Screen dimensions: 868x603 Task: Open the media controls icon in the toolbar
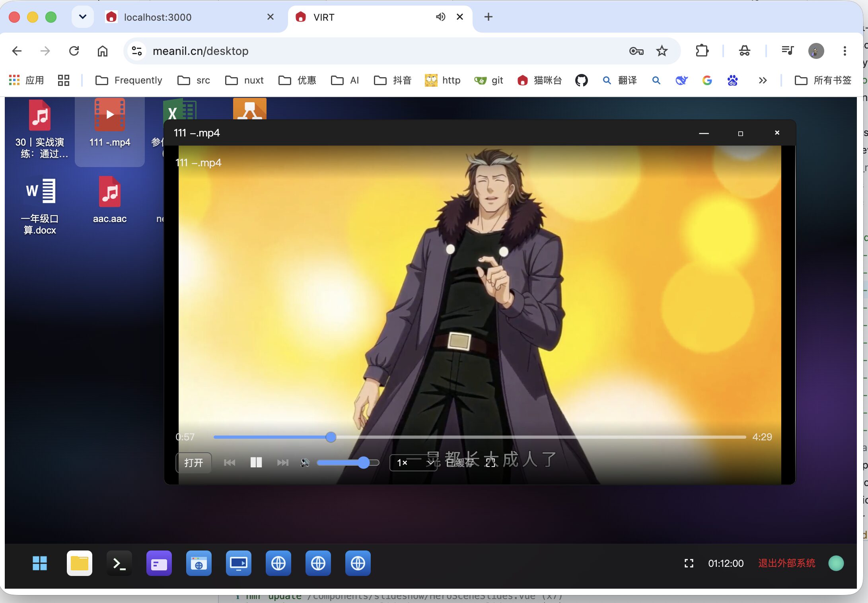(x=787, y=51)
